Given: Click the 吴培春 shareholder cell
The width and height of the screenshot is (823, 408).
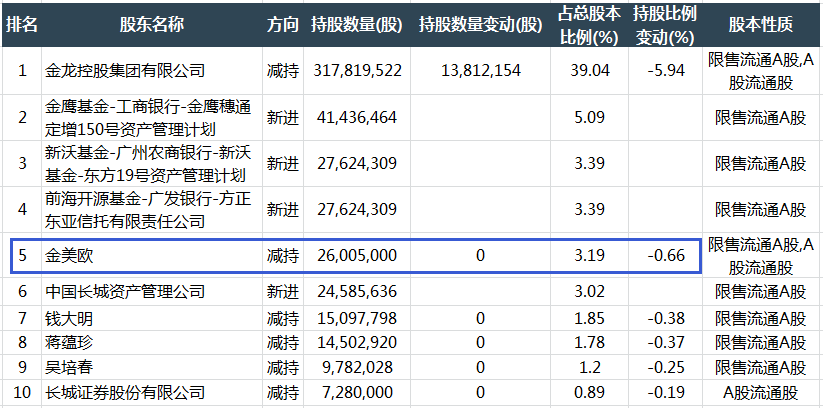Looking at the screenshot, I should tap(152, 367).
